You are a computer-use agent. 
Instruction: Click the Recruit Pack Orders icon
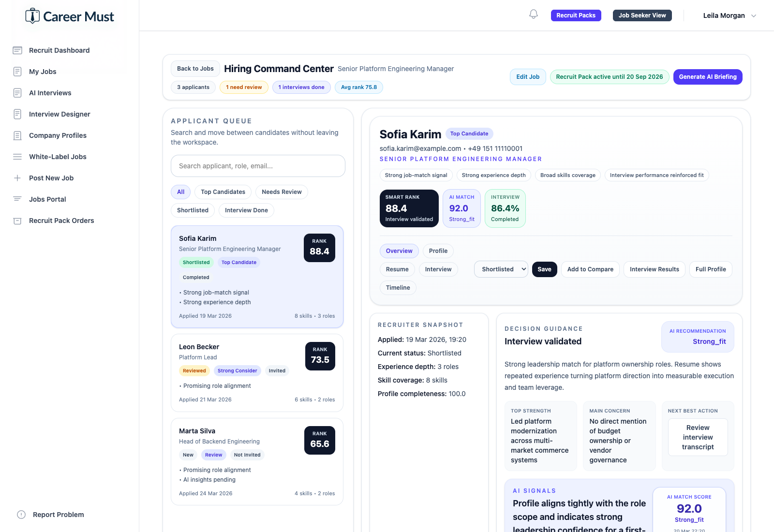point(17,221)
